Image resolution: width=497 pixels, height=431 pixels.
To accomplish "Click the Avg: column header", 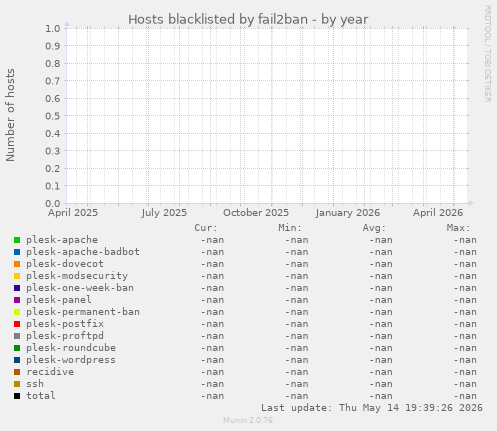I will pyautogui.click(x=374, y=228).
